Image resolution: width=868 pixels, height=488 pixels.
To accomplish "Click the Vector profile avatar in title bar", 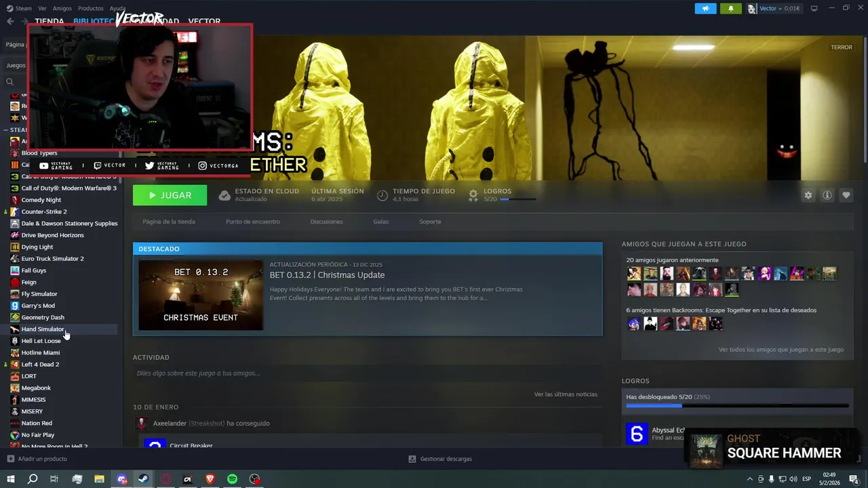I will pos(751,9).
